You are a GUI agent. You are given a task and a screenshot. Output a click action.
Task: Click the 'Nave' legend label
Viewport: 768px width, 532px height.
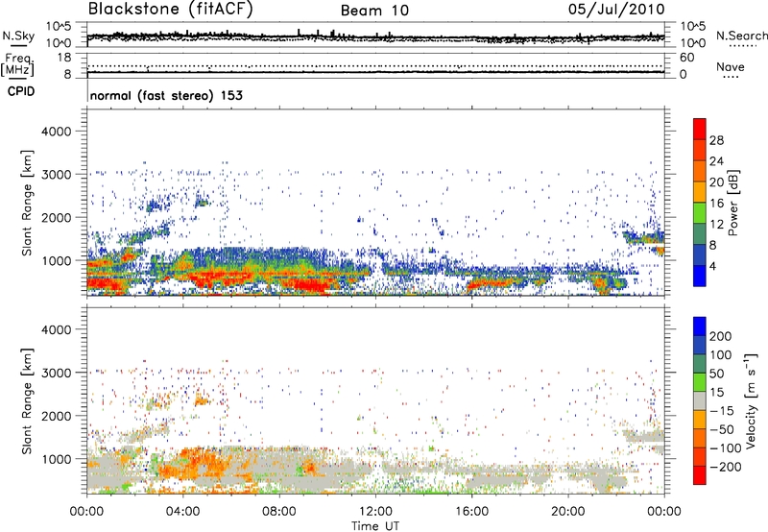pyautogui.click(x=731, y=66)
